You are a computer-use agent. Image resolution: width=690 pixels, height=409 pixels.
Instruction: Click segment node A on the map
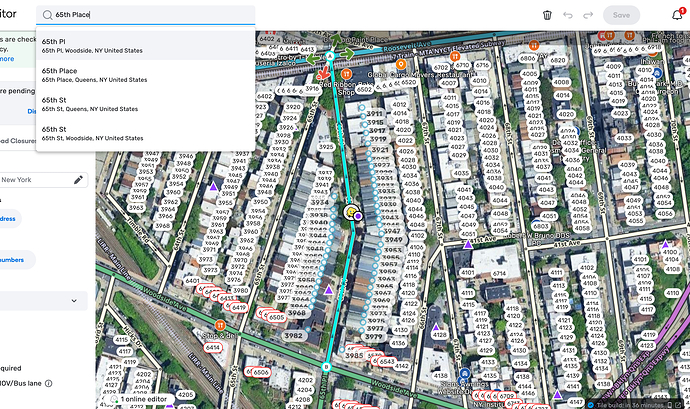[330, 56]
